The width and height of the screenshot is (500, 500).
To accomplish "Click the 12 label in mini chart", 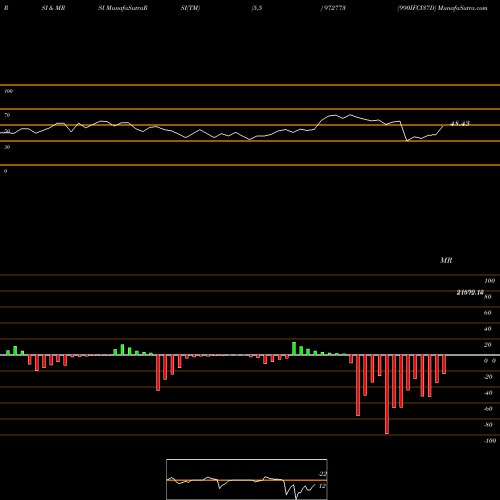I will tap(322, 486).
